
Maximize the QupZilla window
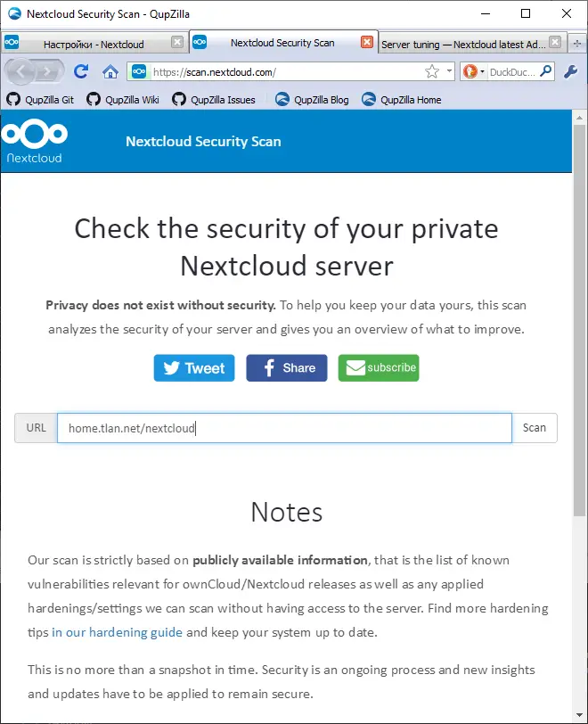(x=526, y=13)
